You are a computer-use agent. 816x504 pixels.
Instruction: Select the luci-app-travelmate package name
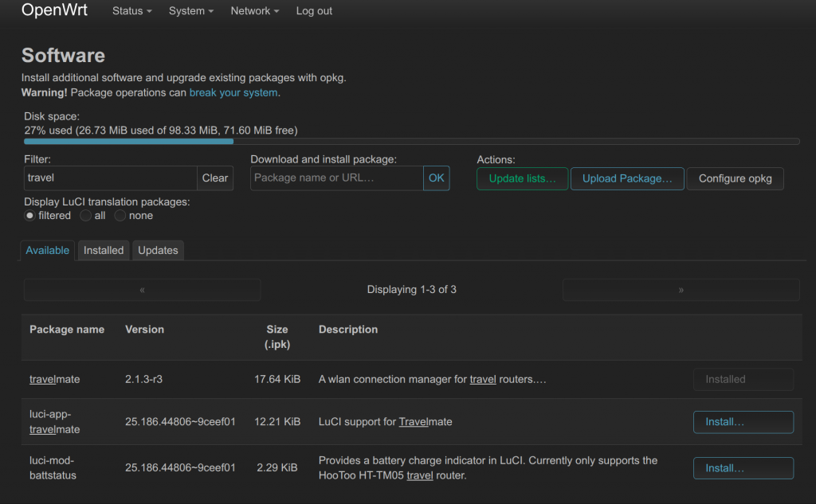click(x=55, y=422)
